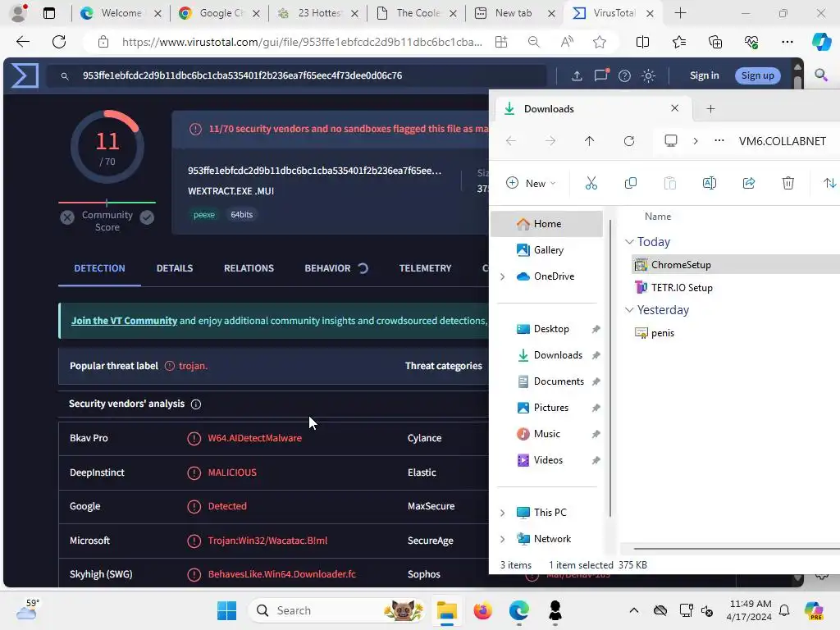Click the Security vendors' analysis info icon
Screen dimensions: 840x630
pos(196,404)
